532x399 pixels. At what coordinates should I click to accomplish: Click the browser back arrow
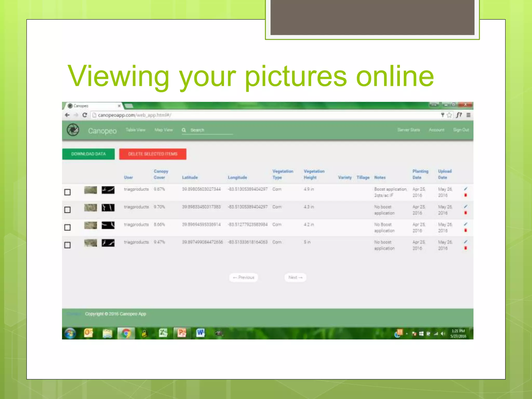(x=67, y=115)
